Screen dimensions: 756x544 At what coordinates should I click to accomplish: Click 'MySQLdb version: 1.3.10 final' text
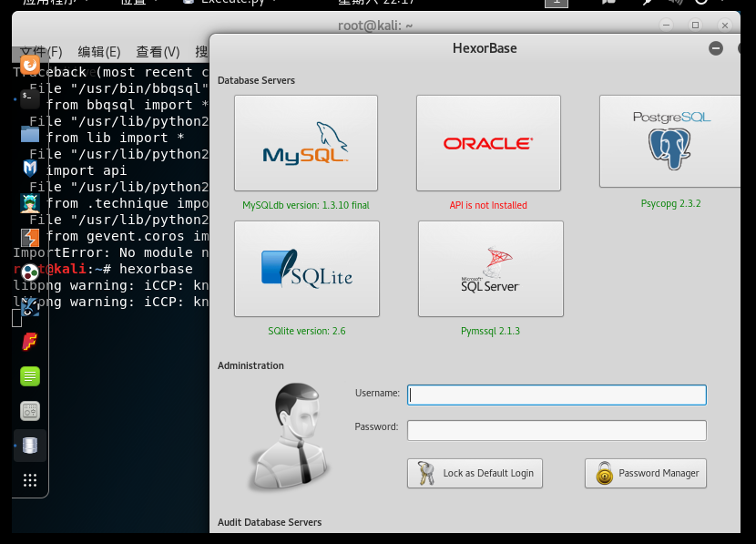[x=306, y=205]
